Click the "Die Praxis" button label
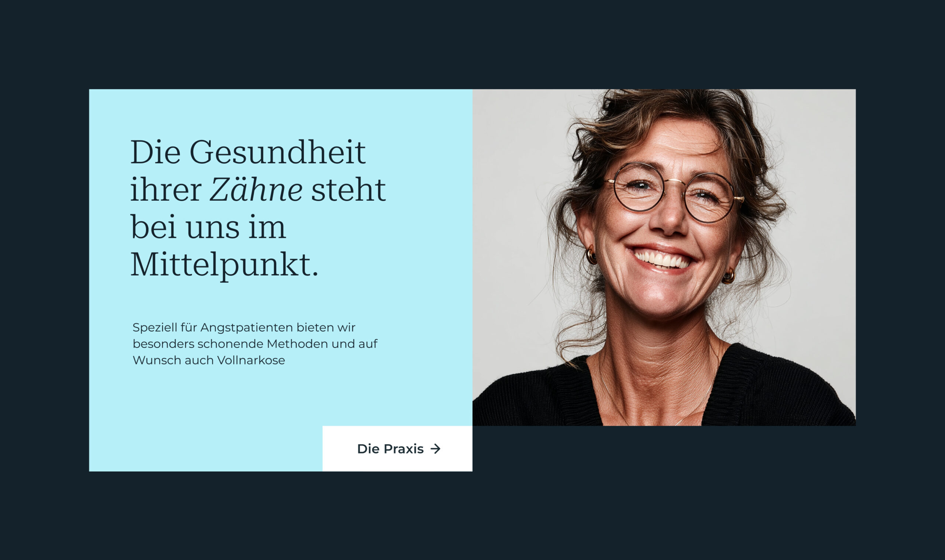 [x=390, y=449]
